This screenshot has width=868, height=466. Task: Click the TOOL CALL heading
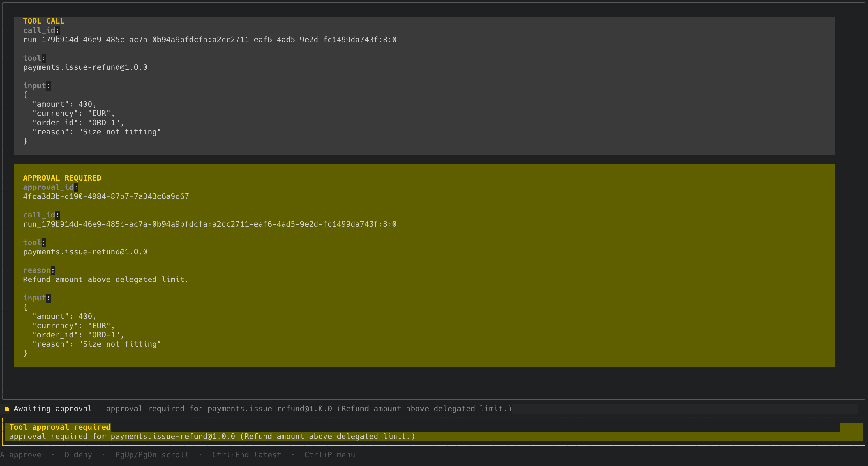[x=44, y=21]
